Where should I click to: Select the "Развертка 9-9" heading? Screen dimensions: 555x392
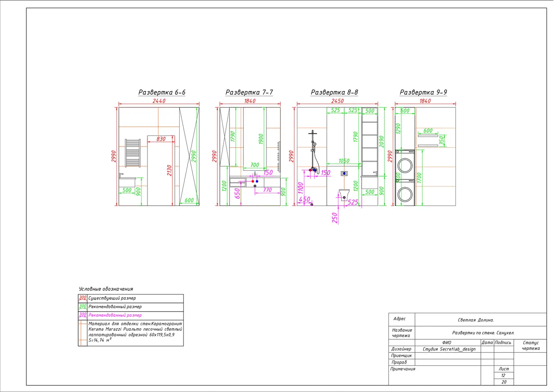pos(423,92)
